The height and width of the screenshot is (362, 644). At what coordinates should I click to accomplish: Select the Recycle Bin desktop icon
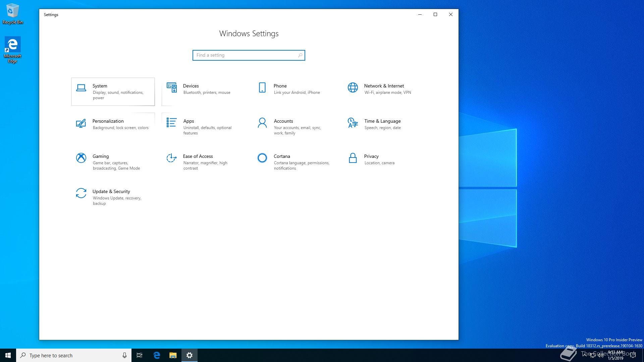point(13,14)
